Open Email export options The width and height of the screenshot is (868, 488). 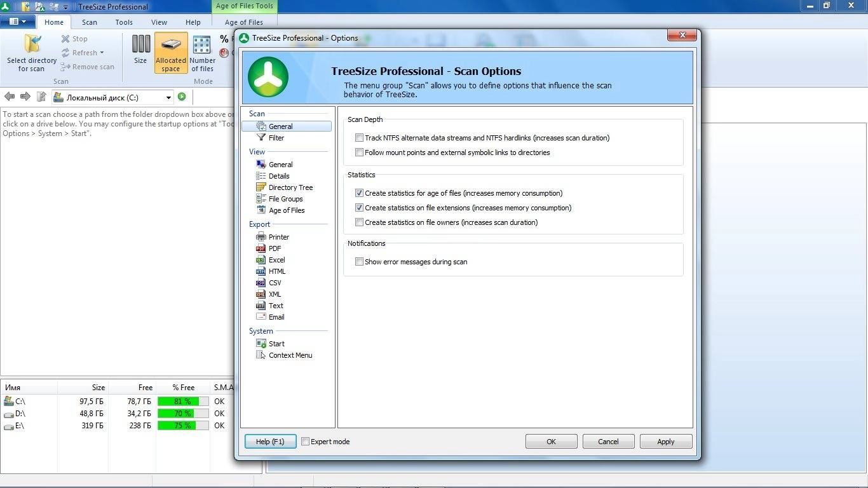(276, 317)
